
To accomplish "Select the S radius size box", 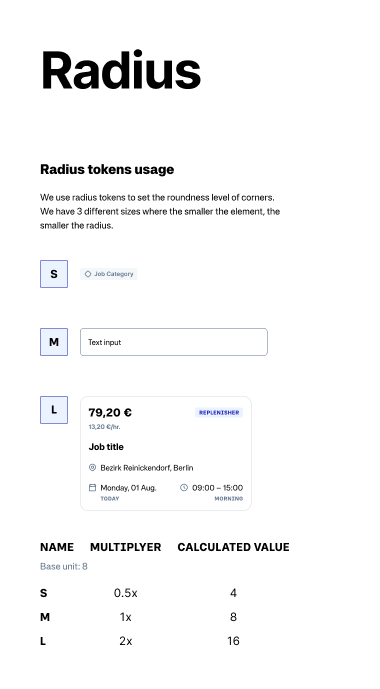I will click(x=54, y=274).
